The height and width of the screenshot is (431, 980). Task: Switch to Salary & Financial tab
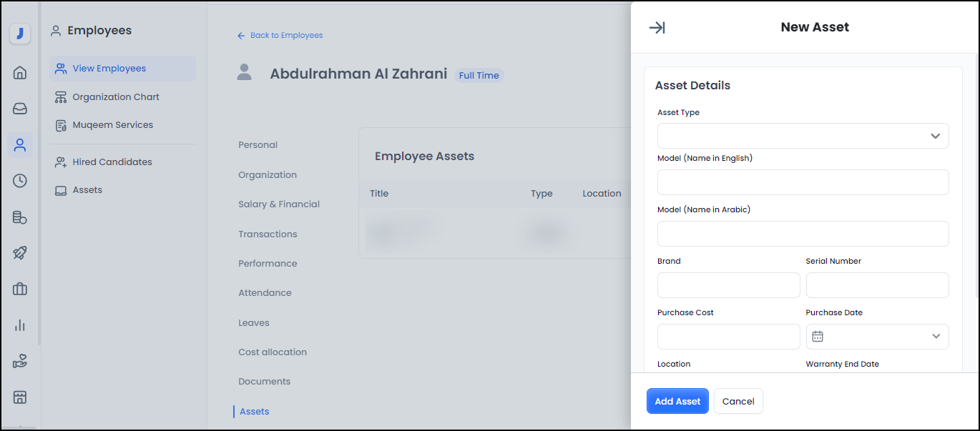(x=278, y=204)
